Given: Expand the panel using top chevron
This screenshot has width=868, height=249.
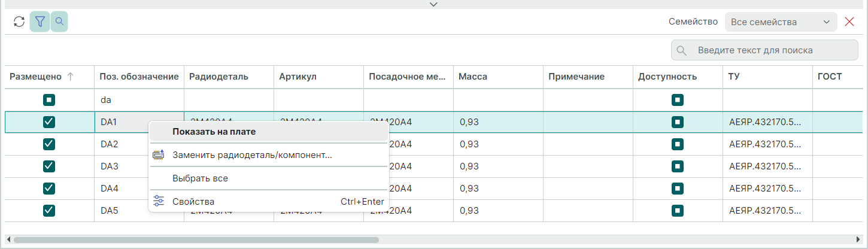Looking at the screenshot, I should coord(434,4).
